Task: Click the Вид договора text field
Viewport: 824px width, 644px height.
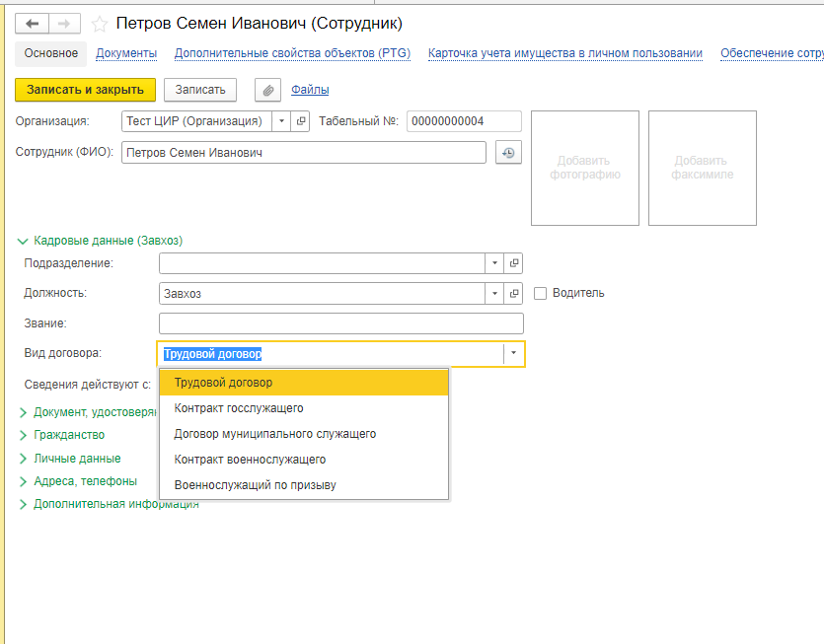Action: (331, 353)
